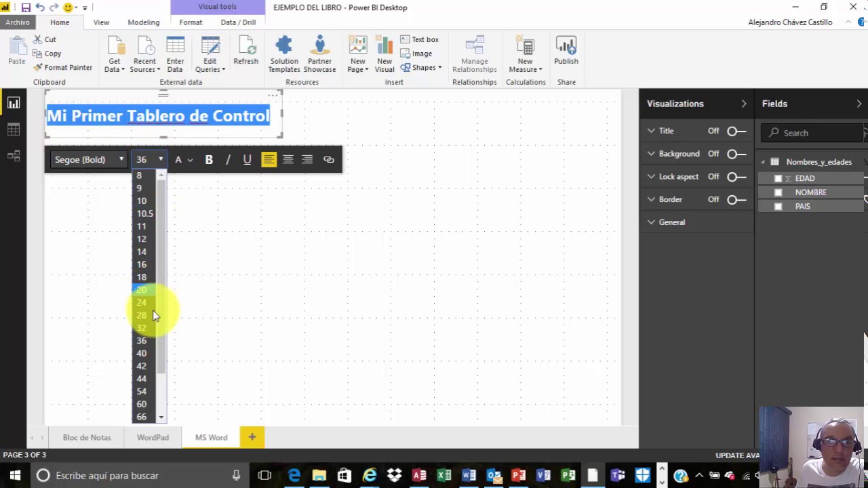Switch to Bloc de Notas page tab

coord(87,438)
